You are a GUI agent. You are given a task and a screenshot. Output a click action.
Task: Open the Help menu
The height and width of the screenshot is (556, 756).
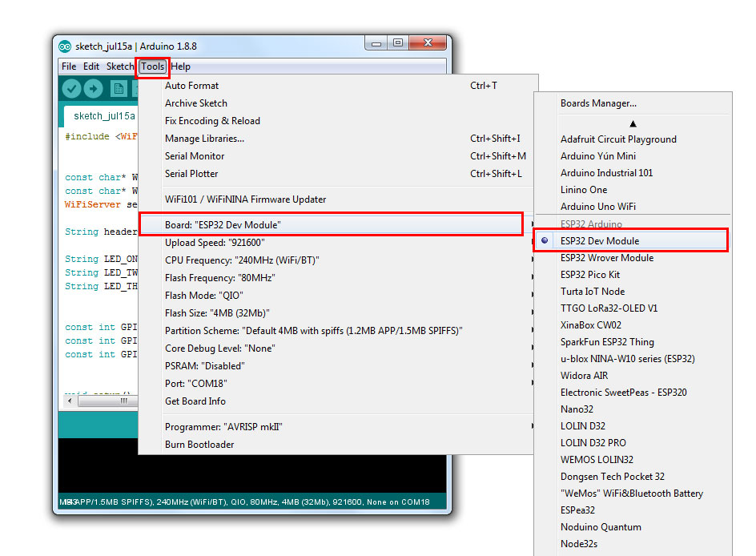(x=181, y=66)
